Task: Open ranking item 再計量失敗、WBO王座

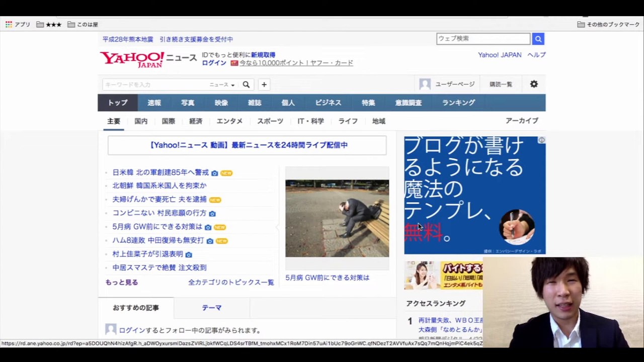Action: click(x=451, y=320)
